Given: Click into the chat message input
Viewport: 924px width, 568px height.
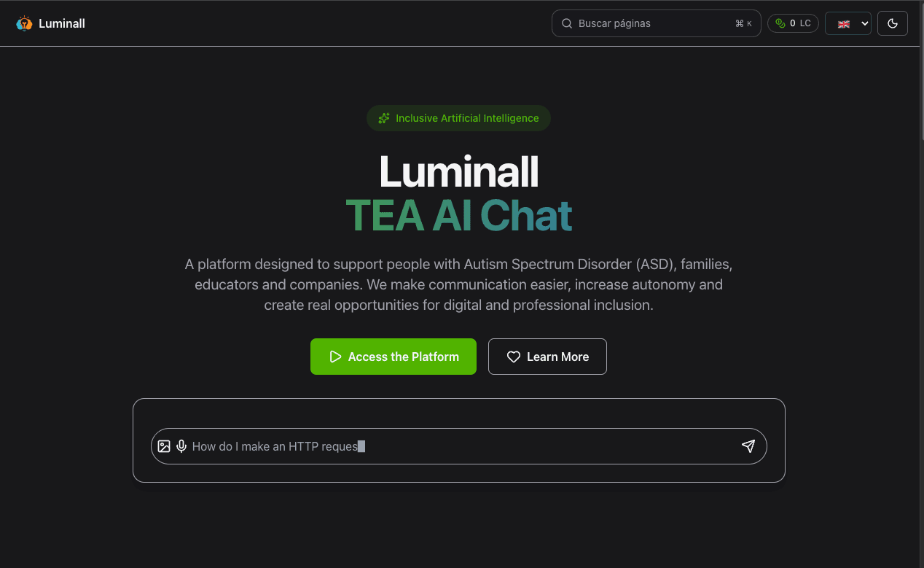Looking at the screenshot, I should click(x=459, y=446).
